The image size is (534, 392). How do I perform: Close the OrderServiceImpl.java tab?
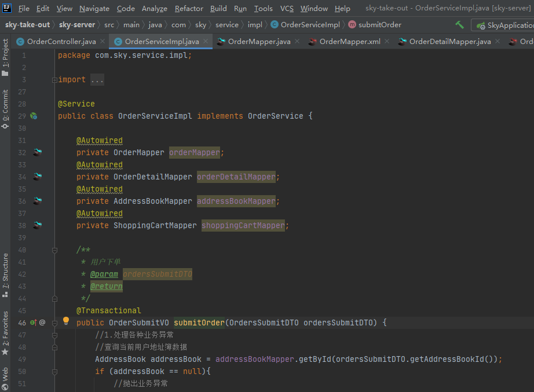tap(206, 41)
